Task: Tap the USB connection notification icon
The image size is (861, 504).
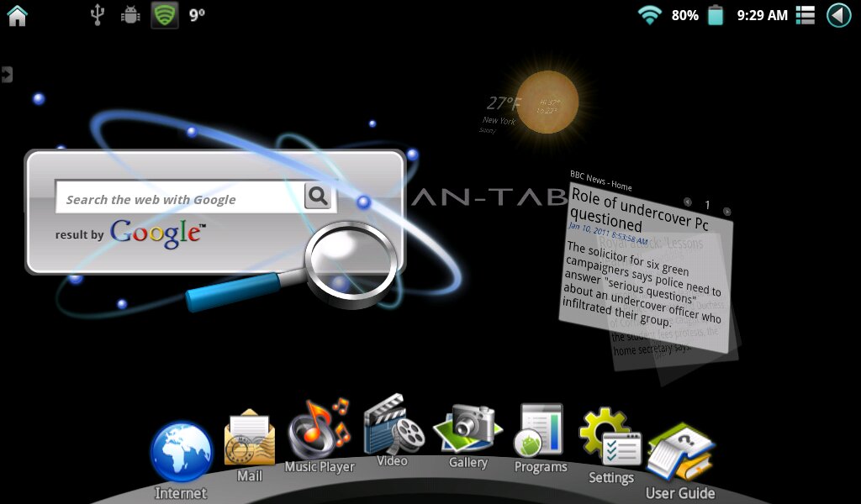Action: (x=98, y=14)
